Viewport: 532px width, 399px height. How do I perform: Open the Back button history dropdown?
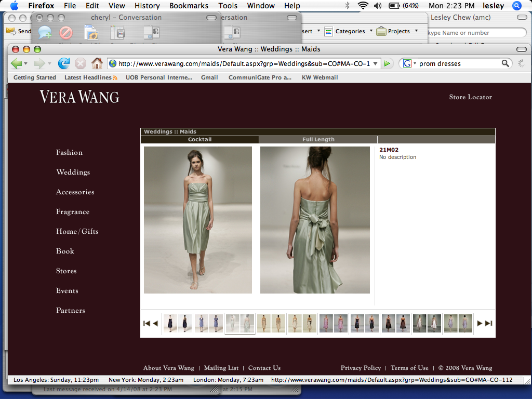coord(25,63)
